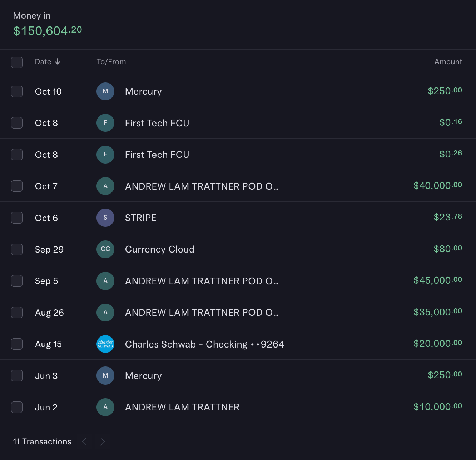Click the avatar on the Sep 5 transaction
Image resolution: width=476 pixels, height=460 pixels.
tap(105, 281)
